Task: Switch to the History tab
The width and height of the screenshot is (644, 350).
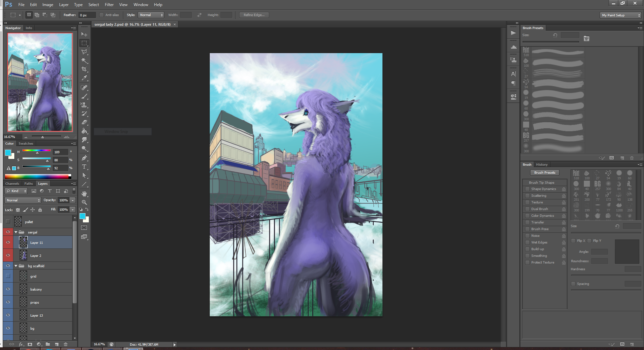Action: pyautogui.click(x=542, y=164)
